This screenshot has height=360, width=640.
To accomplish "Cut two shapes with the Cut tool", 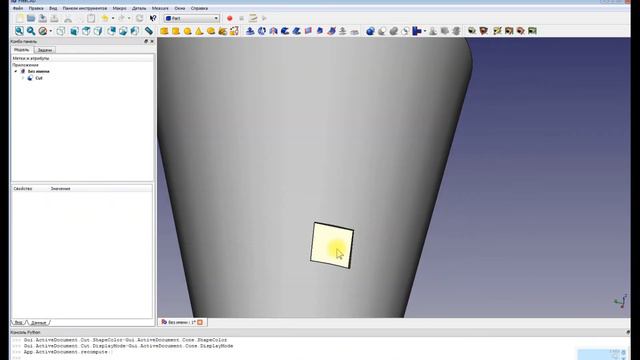I will coord(382,31).
